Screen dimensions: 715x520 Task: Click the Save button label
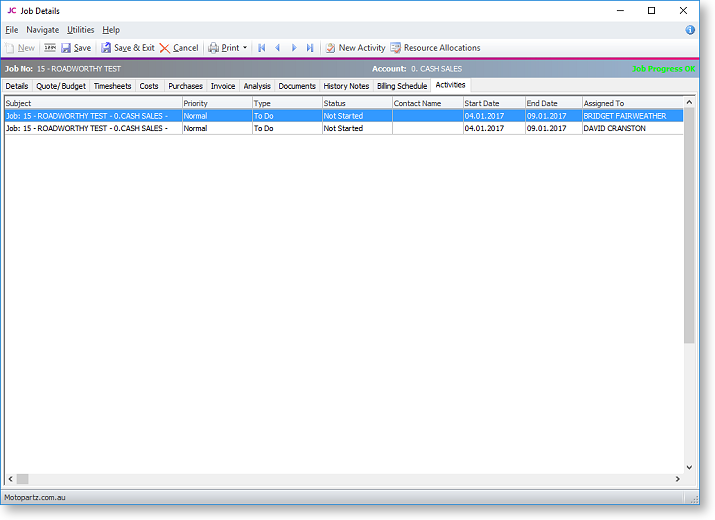tap(82, 48)
